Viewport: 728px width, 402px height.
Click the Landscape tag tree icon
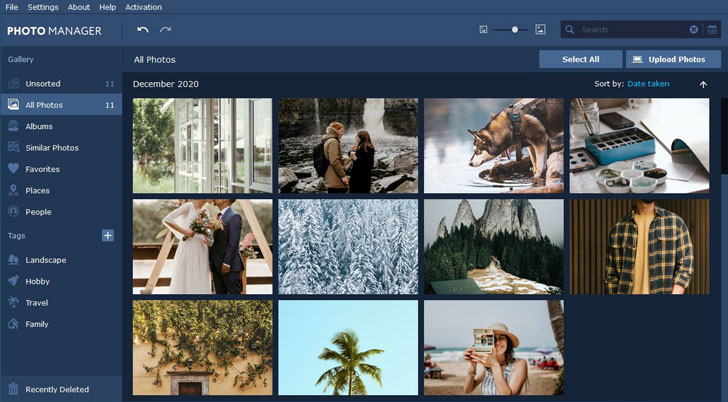(x=13, y=259)
